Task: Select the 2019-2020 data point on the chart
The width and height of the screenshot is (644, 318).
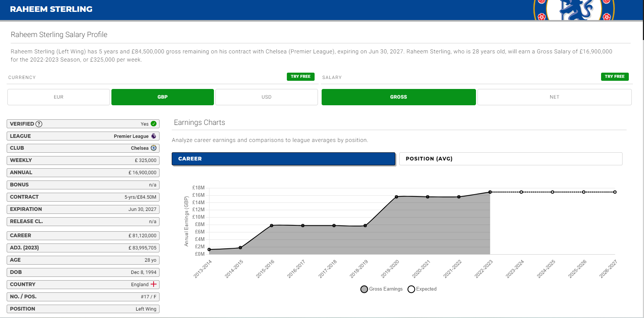Action: (396, 197)
